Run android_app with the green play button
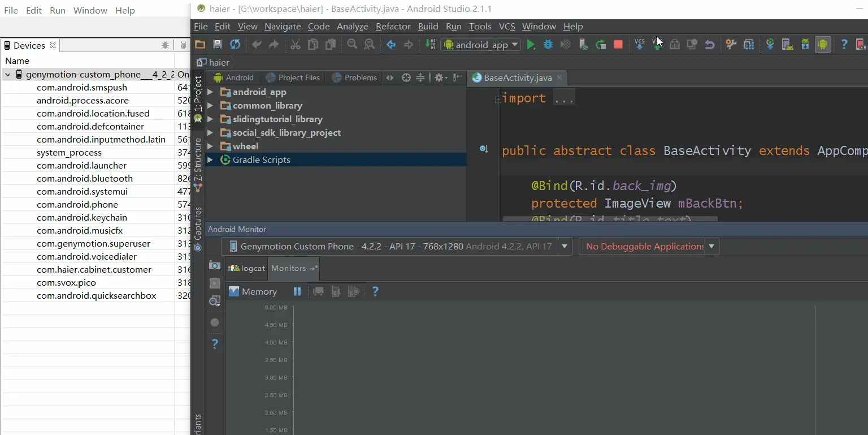Screen dimensions: 868x435 click(531, 45)
